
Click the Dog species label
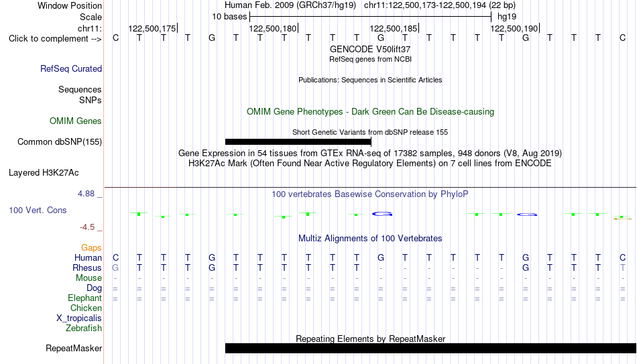[94, 288]
